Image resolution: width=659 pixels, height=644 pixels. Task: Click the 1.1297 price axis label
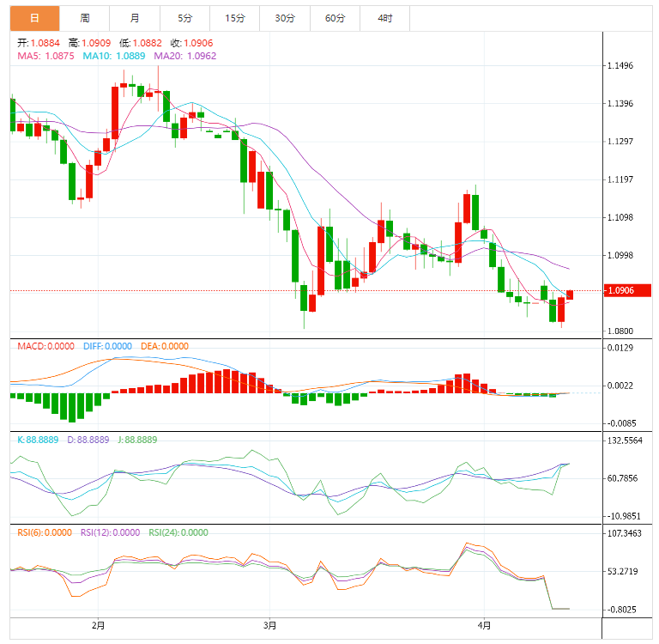click(620, 142)
